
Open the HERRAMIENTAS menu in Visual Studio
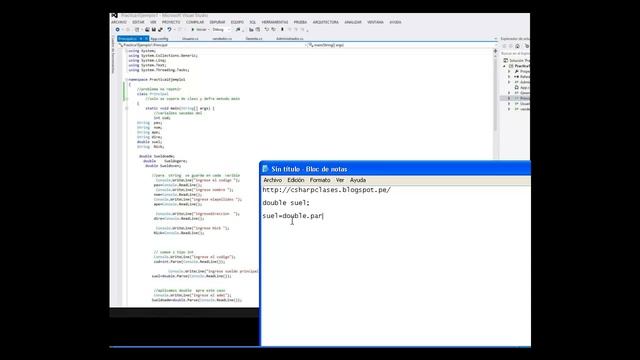point(275,22)
